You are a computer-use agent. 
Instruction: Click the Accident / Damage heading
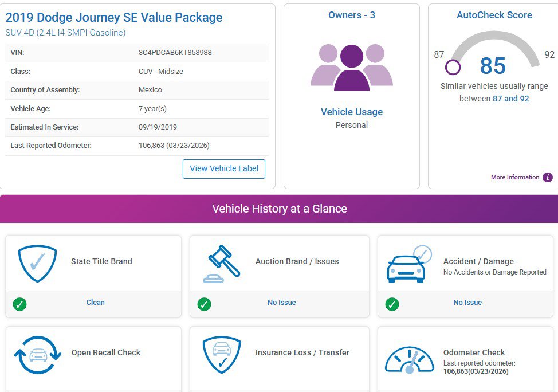pos(478,261)
